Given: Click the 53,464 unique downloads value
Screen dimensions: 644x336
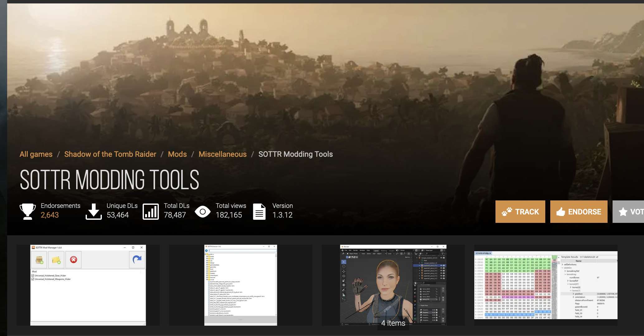Looking at the screenshot, I should [118, 215].
